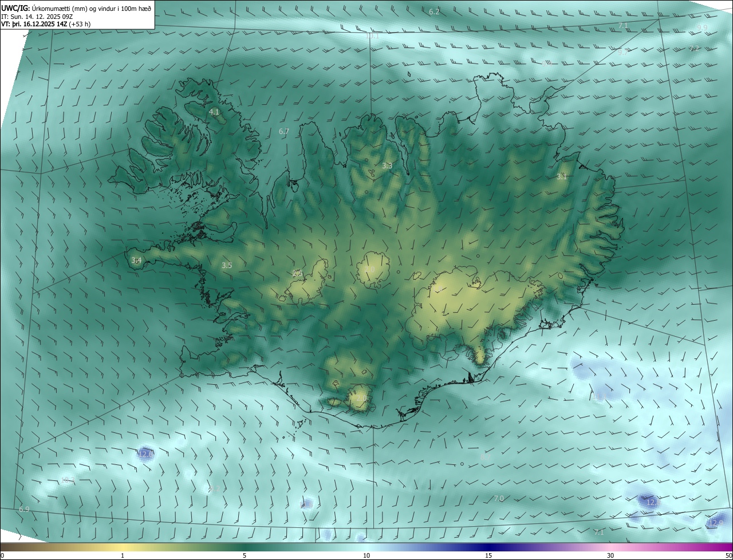Viewport: 733px width, 560px height.
Task: Click the "7.2" value label on the map
Action: click(693, 49)
